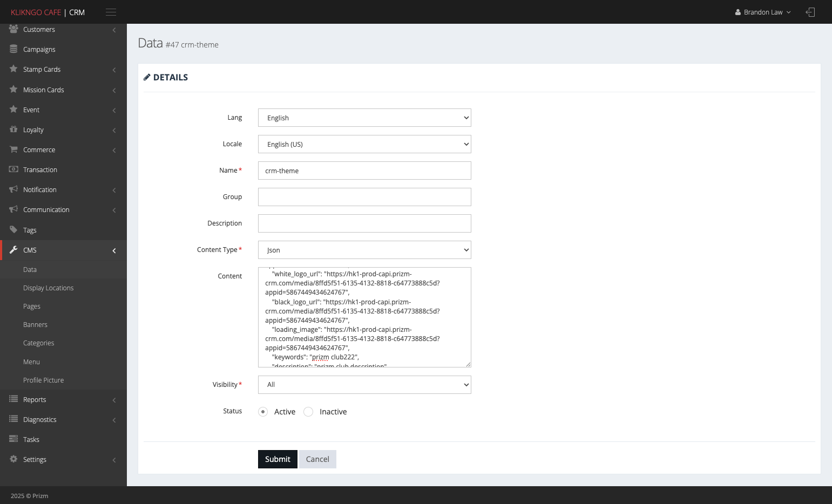The height and width of the screenshot is (504, 832).
Task: Click the Commerce shopping cart icon
Action: click(x=13, y=149)
